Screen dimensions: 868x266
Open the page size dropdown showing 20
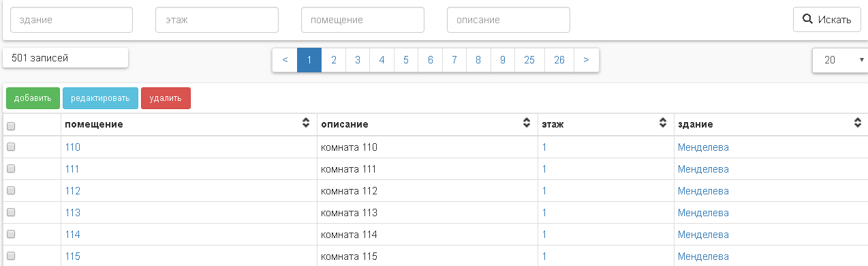840,60
